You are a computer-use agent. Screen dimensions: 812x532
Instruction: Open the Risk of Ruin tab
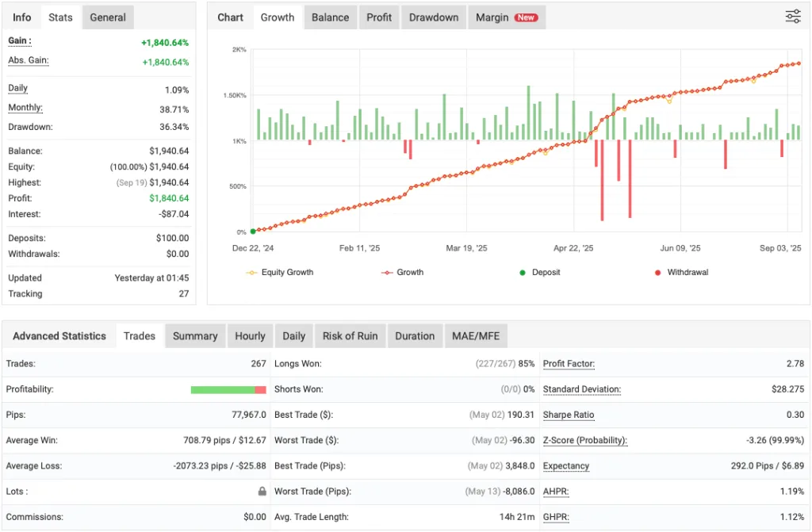pos(350,335)
